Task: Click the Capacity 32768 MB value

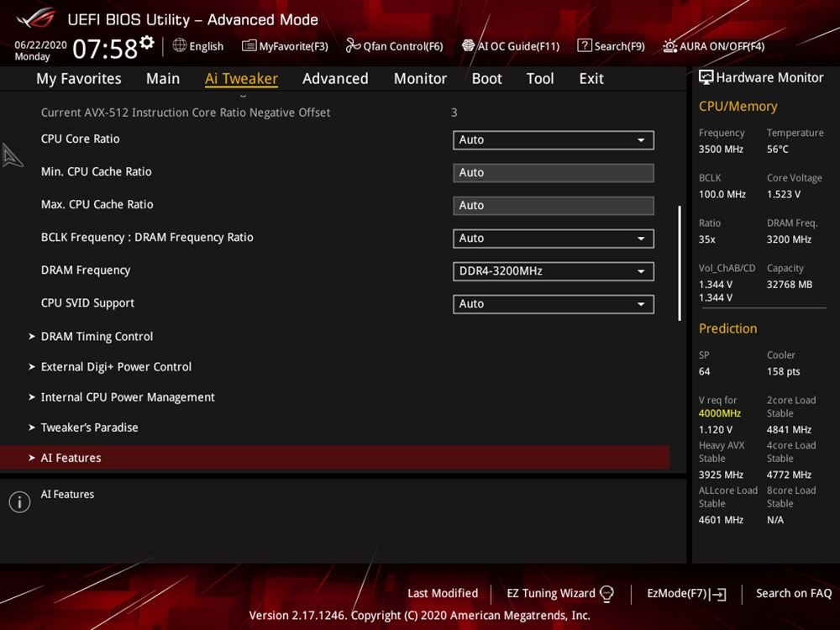Action: tap(789, 285)
